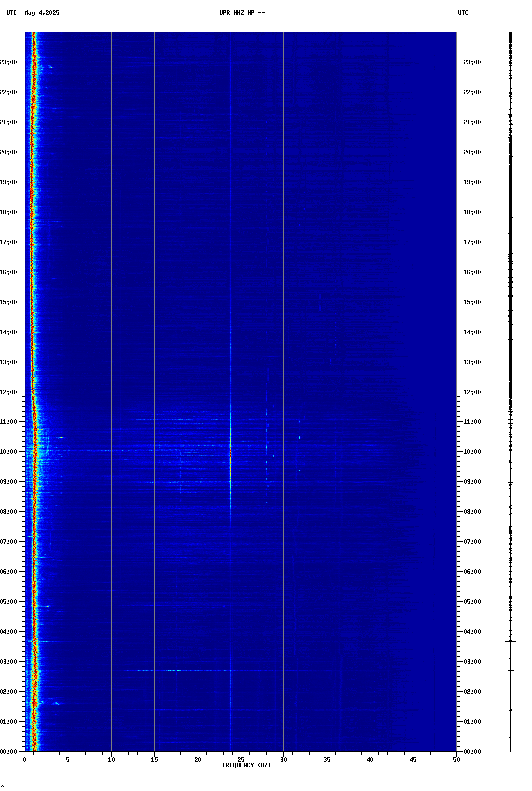Click the 10:00 label on right axis
Image resolution: width=532 pixels, height=791 pixels.
point(472,452)
